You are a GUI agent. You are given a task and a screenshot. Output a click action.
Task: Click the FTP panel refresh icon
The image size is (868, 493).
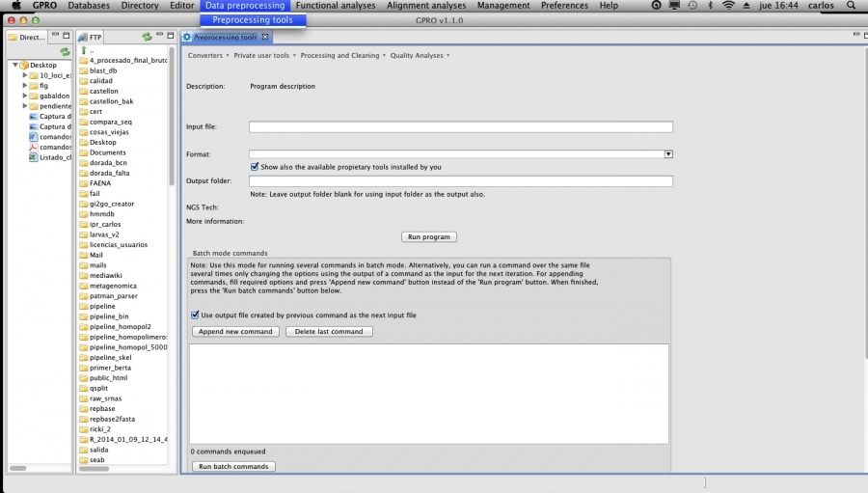coord(146,37)
